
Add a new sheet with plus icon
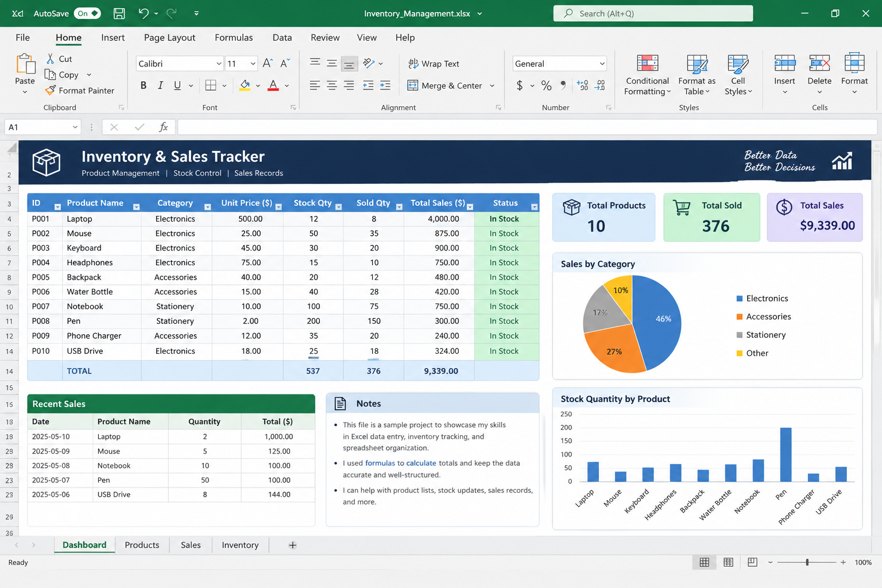[x=292, y=545]
